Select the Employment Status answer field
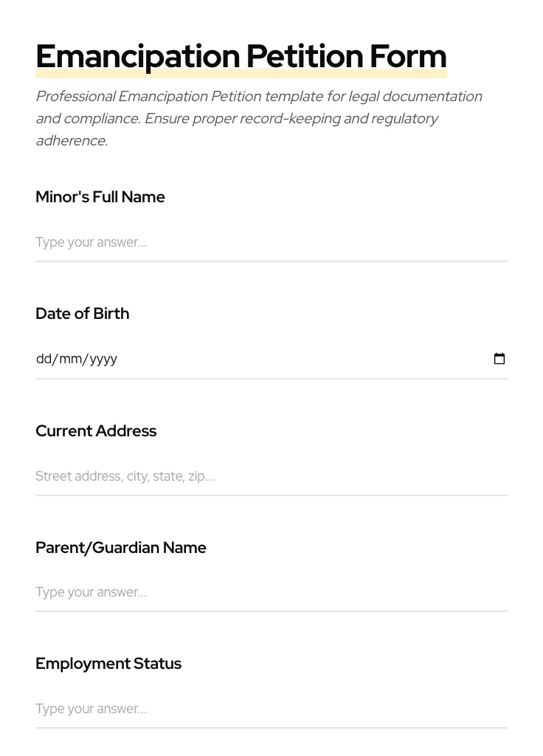Viewport: 543px width, 756px height. (271, 709)
